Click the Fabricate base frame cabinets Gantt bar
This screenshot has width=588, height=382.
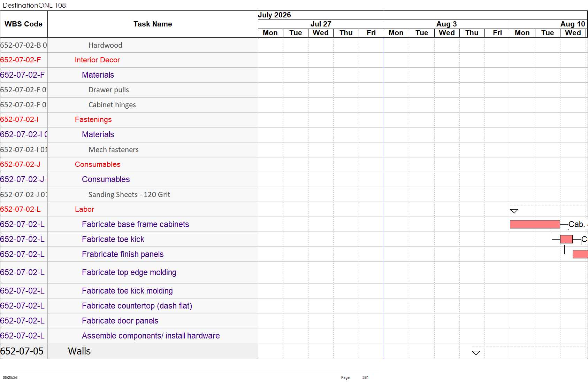point(535,224)
